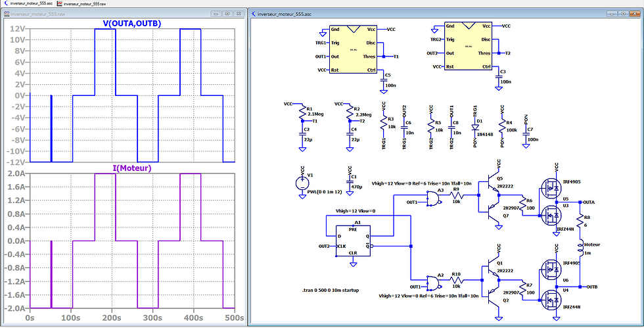Click the .tran simulation directive text
Viewport: 644px width, 328px height.
[x=331, y=290]
